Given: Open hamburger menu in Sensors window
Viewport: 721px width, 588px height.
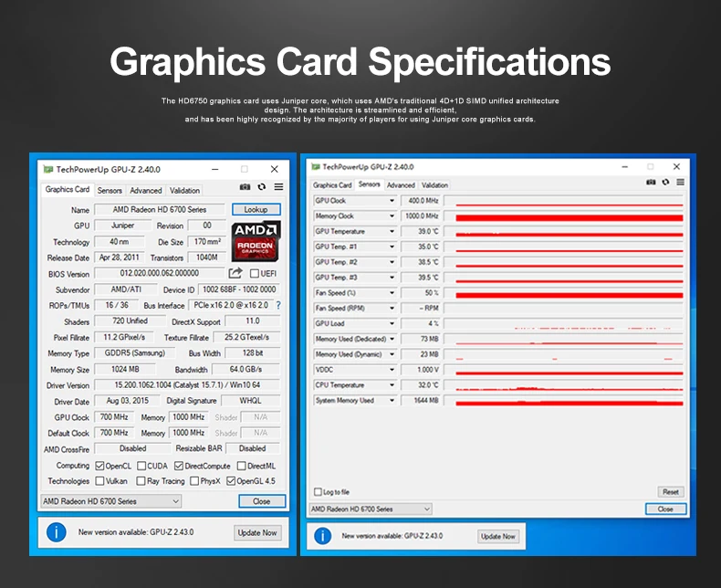Looking at the screenshot, I should (x=681, y=183).
